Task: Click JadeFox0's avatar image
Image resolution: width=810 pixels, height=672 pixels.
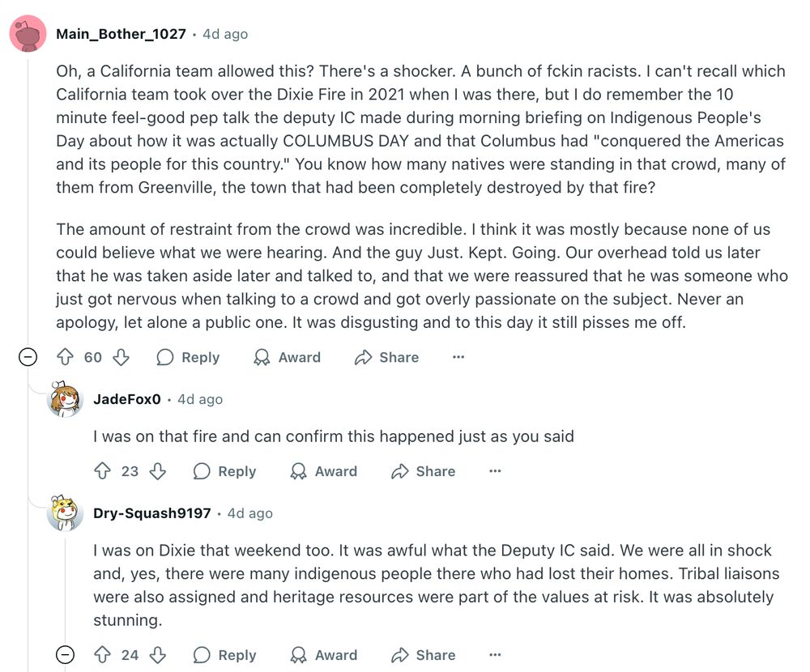Action: pos(65,399)
